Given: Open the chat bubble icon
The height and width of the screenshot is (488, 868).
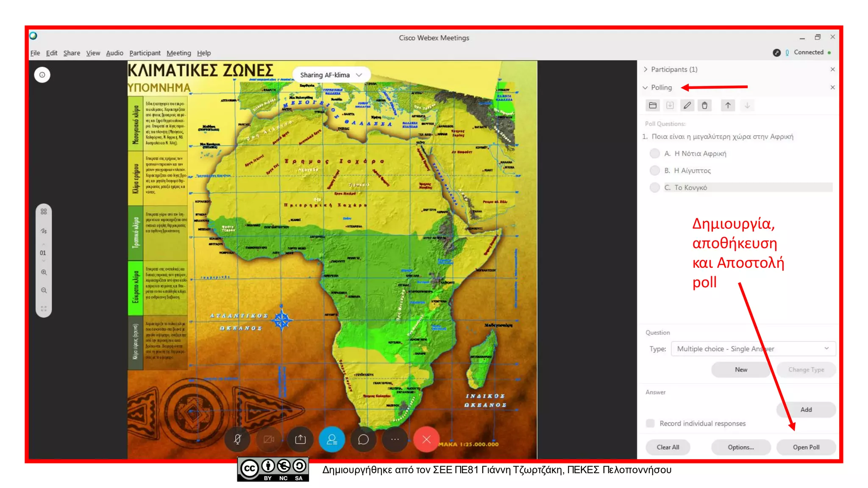Looking at the screenshot, I should [363, 439].
